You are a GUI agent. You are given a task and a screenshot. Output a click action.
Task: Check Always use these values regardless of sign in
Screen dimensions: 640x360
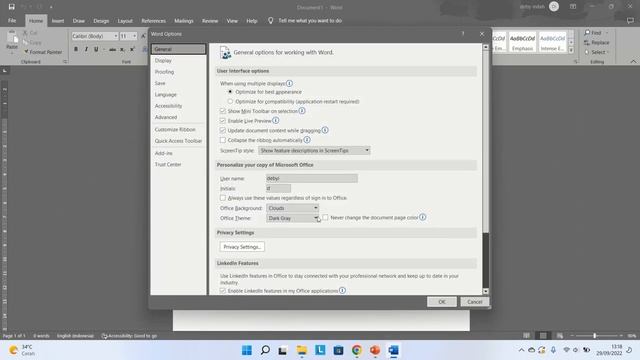click(222, 198)
